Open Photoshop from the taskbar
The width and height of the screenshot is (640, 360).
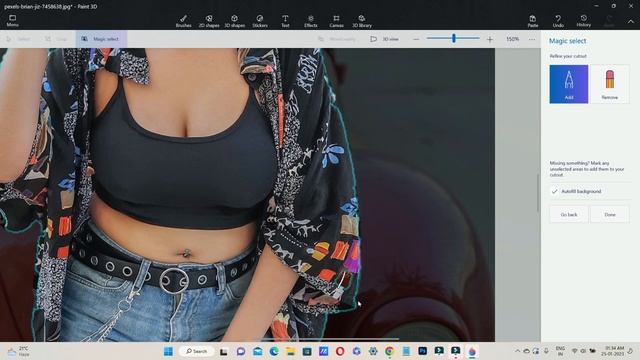(x=422, y=351)
